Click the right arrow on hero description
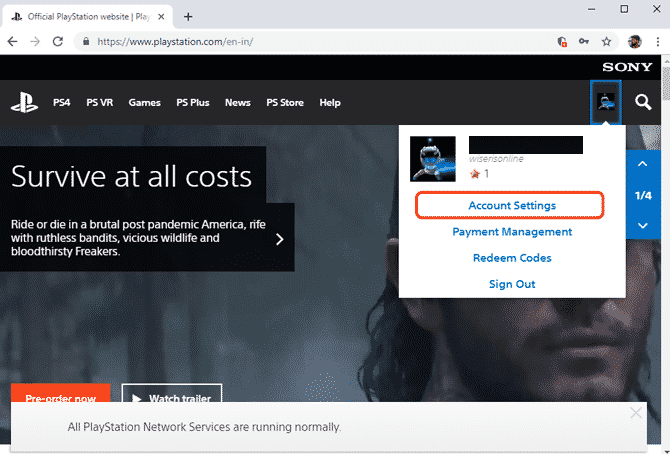 (279, 239)
